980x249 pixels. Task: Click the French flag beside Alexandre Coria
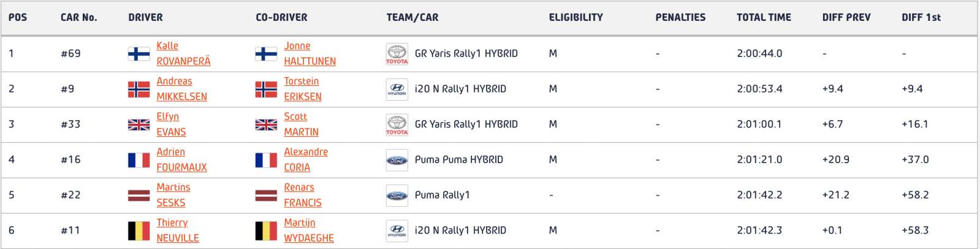point(266,160)
